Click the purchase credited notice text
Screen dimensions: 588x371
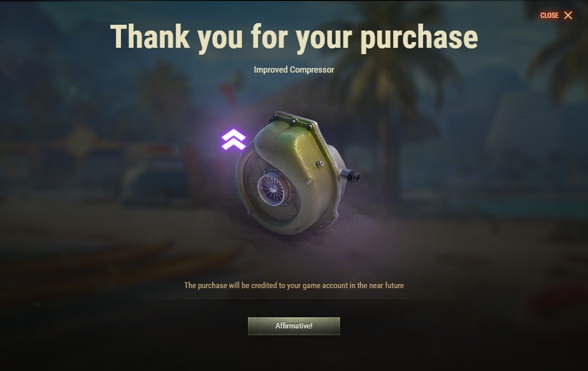click(293, 286)
